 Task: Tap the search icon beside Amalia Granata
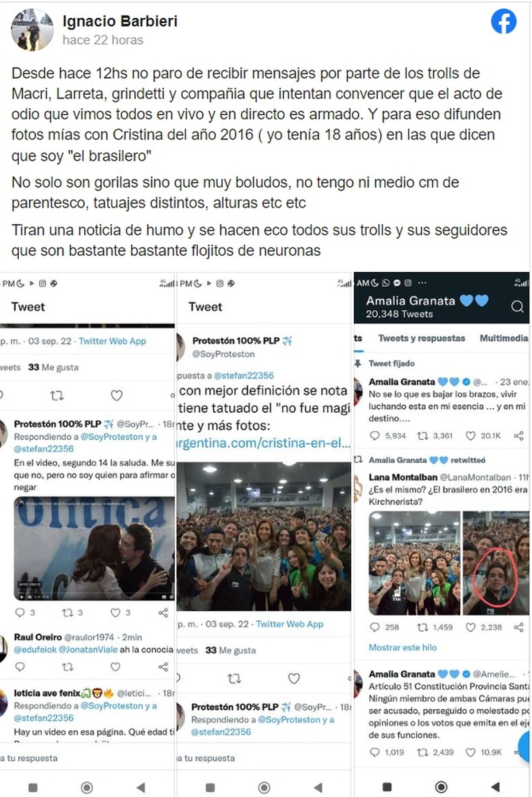tap(517, 307)
